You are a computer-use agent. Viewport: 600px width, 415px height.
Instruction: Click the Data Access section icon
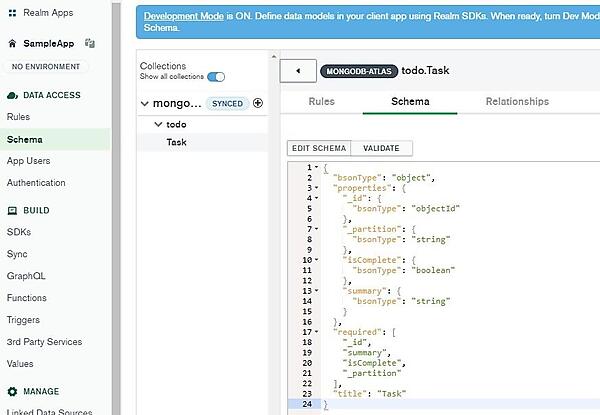tap(13, 95)
